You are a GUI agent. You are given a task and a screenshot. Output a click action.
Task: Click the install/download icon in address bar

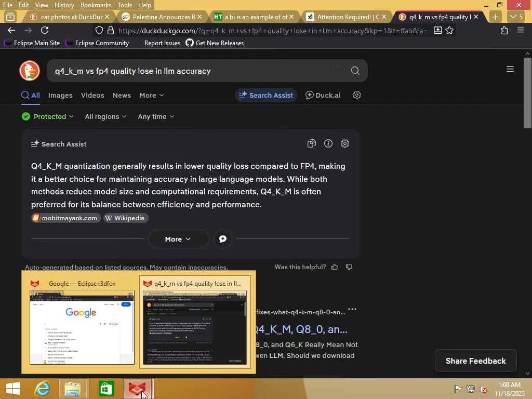coord(437,30)
